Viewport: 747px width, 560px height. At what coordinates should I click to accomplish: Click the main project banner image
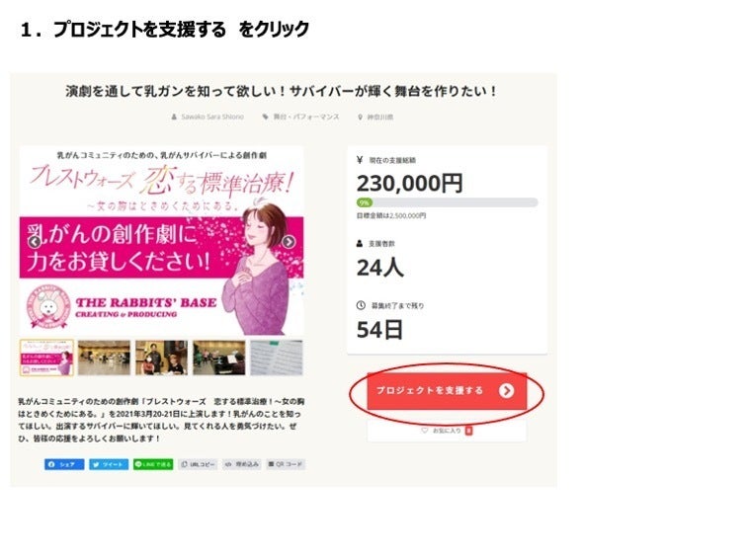click(161, 241)
